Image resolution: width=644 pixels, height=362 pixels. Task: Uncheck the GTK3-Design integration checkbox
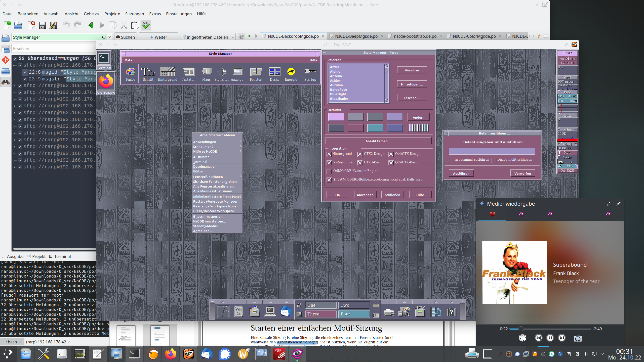pos(360,163)
